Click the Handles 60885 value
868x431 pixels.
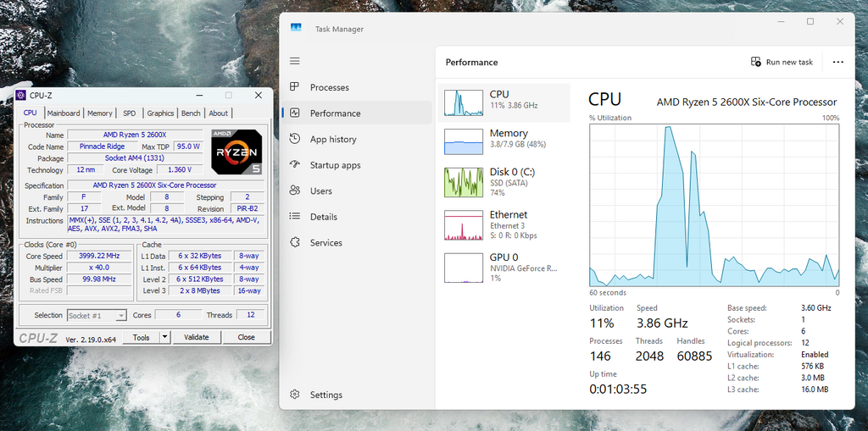click(x=694, y=356)
